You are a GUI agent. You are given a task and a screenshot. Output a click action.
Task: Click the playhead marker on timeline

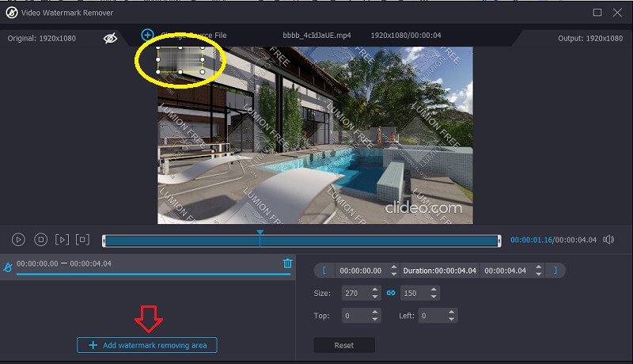[x=260, y=232]
